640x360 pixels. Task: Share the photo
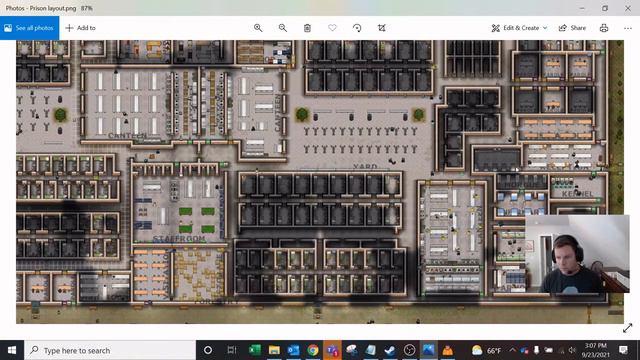point(572,28)
